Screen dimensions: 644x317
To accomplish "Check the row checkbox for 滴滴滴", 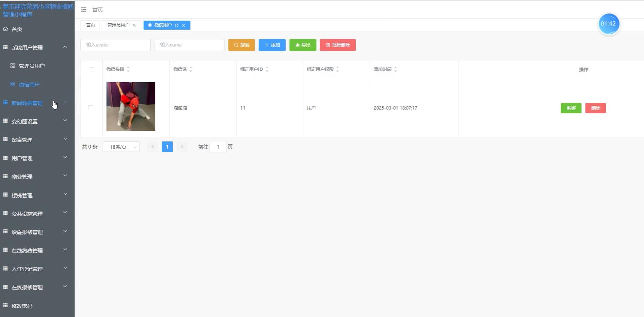I will coord(91,108).
